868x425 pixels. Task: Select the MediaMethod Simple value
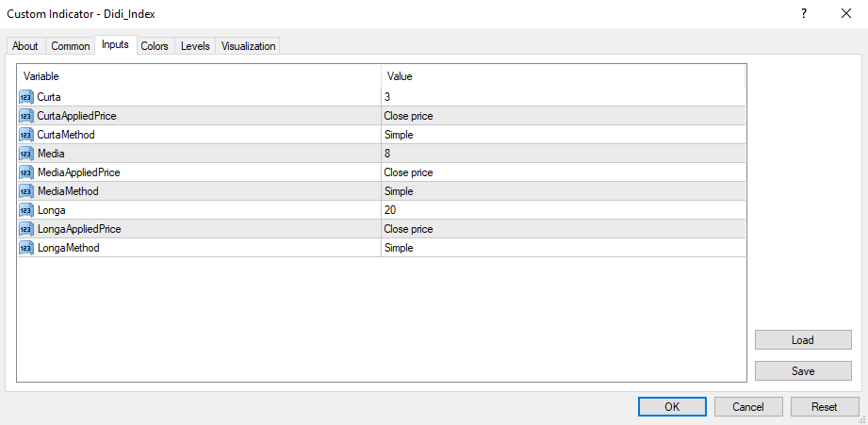399,191
